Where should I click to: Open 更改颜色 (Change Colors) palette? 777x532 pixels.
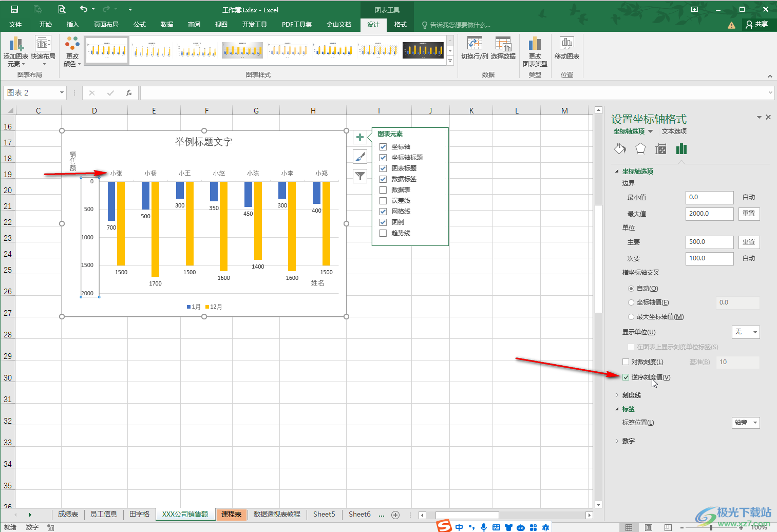point(72,52)
